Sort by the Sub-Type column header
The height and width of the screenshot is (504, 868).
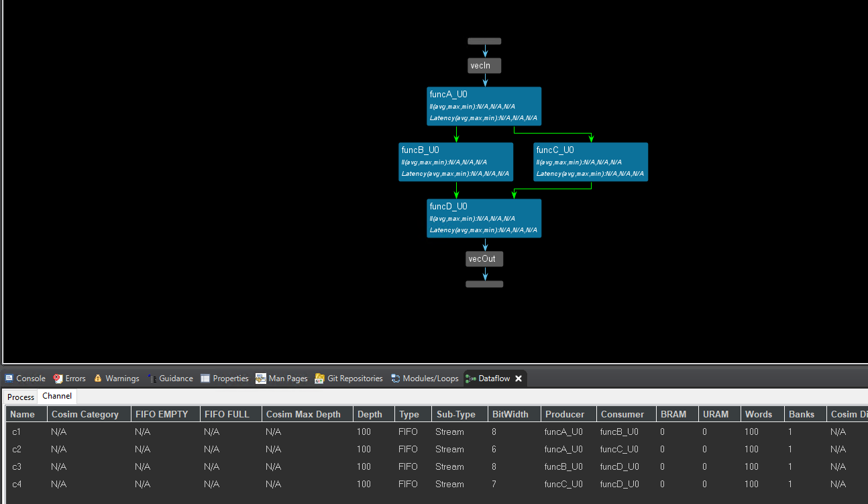[x=459, y=414]
